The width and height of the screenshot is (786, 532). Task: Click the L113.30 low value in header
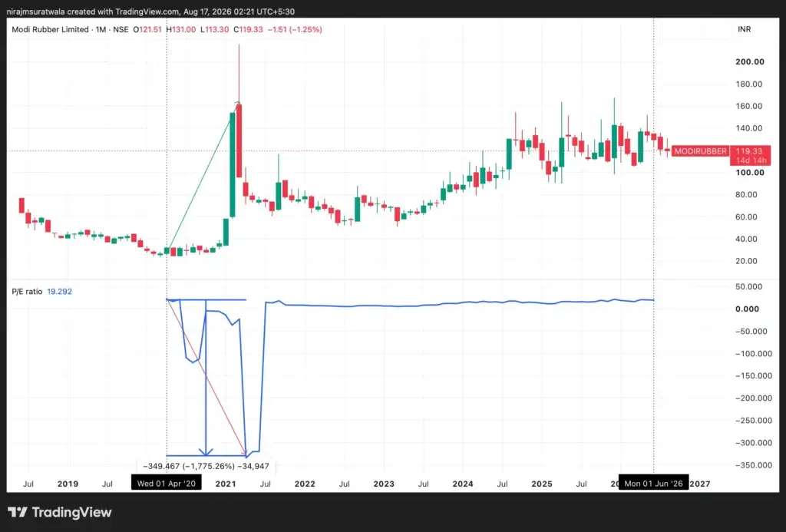coord(215,30)
